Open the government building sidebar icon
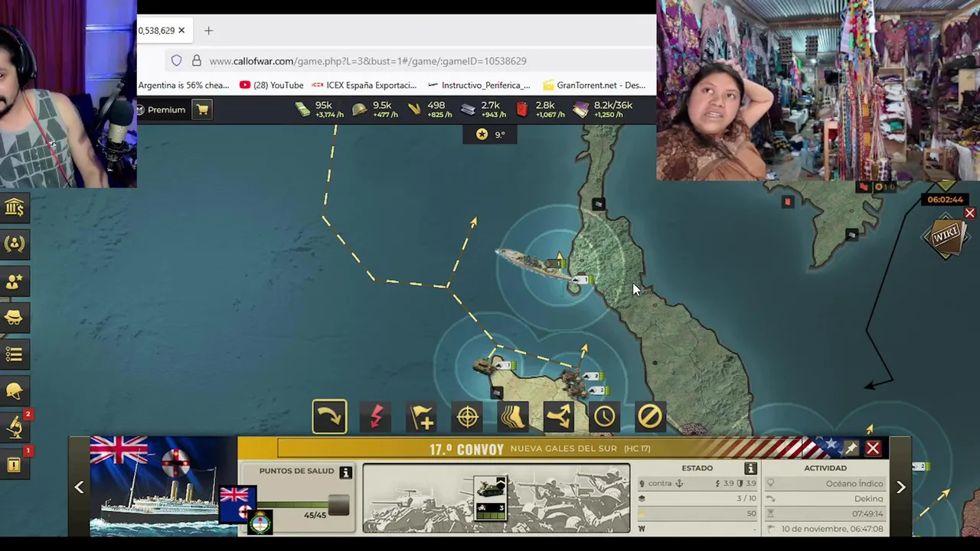The image size is (980, 551). tap(14, 207)
